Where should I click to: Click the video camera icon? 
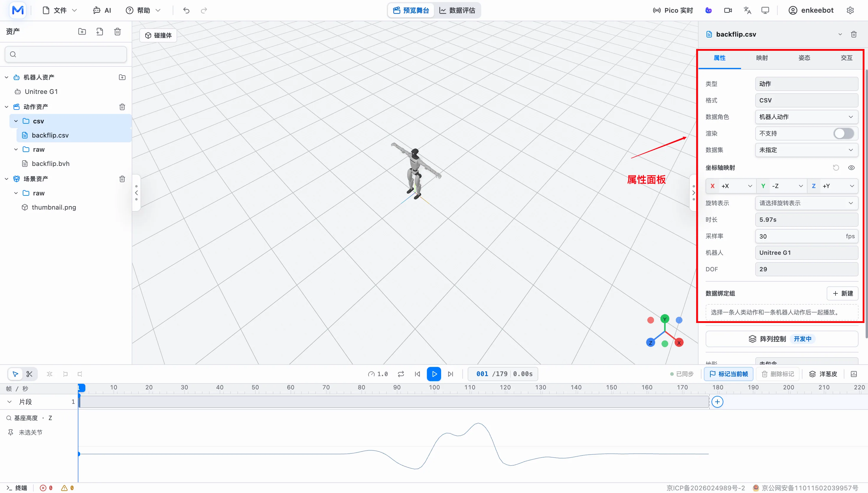point(728,10)
